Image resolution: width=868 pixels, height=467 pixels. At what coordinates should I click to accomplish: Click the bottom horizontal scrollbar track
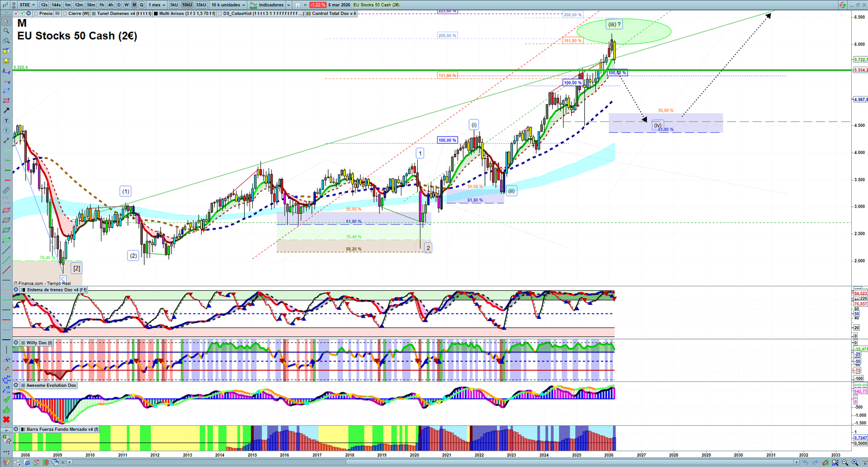[433, 463]
